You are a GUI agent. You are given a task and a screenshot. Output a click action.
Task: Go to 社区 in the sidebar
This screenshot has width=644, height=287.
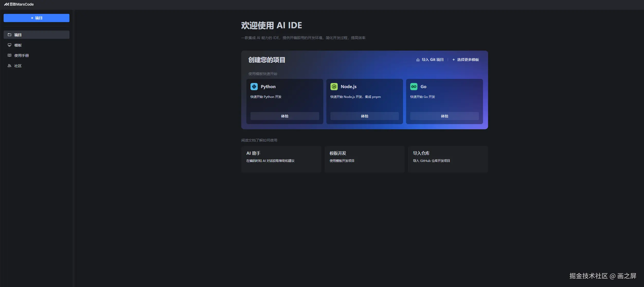pyautogui.click(x=18, y=66)
